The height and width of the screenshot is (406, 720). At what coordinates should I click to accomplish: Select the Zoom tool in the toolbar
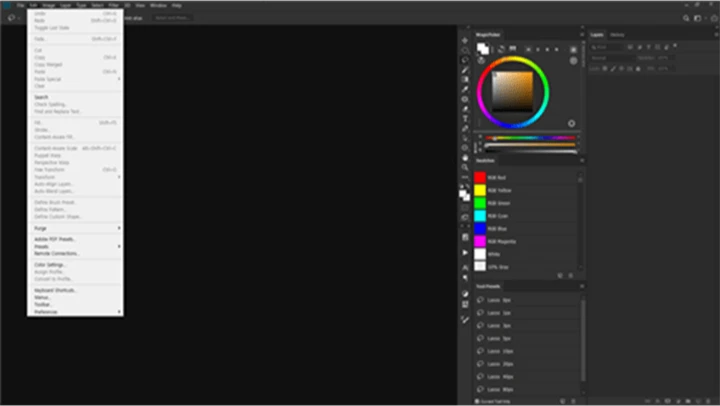[465, 167]
